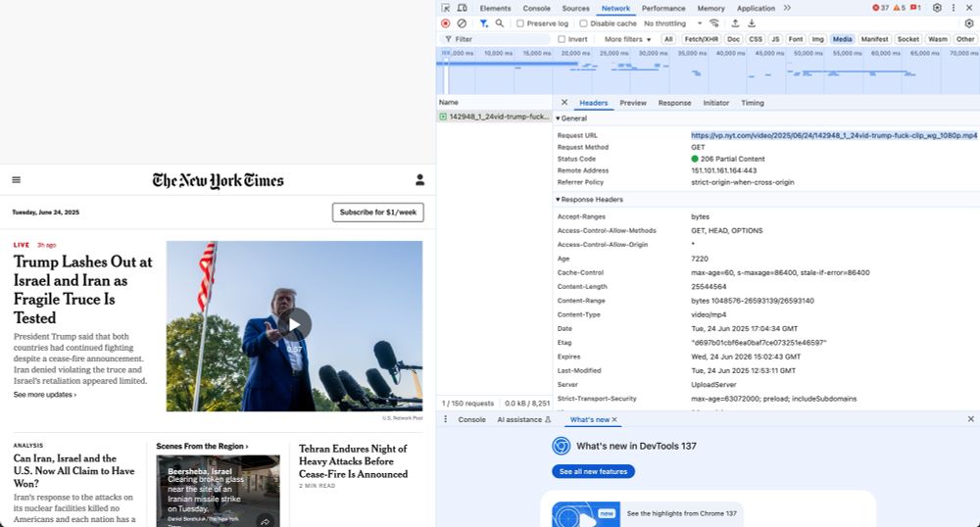Enable Preserve log checkbox
The width and height of the screenshot is (980, 527).
coord(520,24)
